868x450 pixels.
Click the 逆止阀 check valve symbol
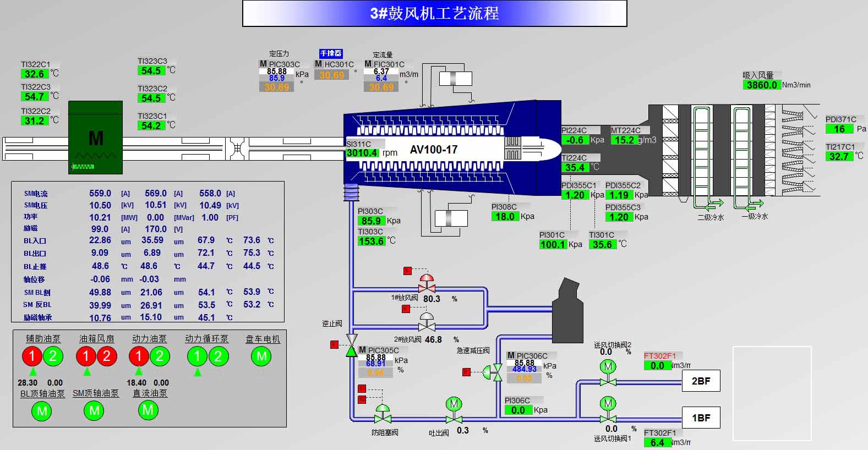[x=351, y=345]
